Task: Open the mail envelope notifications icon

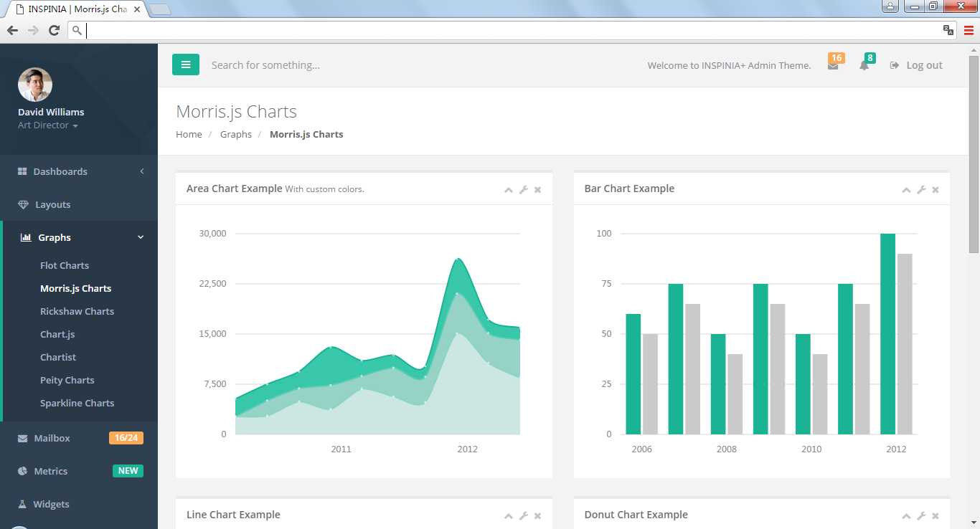Action: [833, 66]
